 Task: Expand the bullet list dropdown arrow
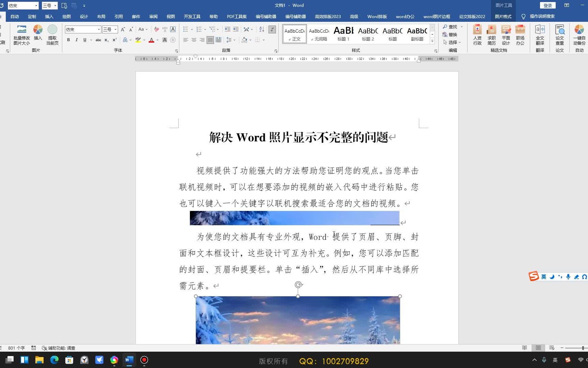192,29
